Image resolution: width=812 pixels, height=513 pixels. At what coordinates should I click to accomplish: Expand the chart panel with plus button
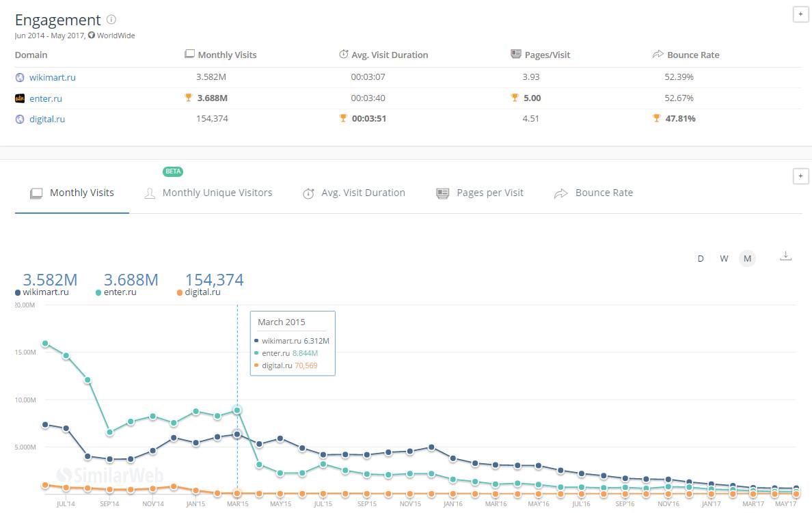800,176
